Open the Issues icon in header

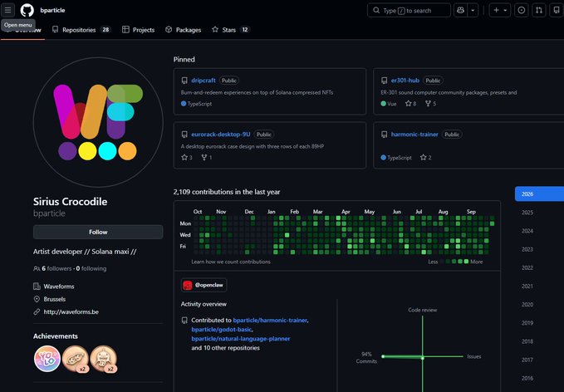coord(521,11)
